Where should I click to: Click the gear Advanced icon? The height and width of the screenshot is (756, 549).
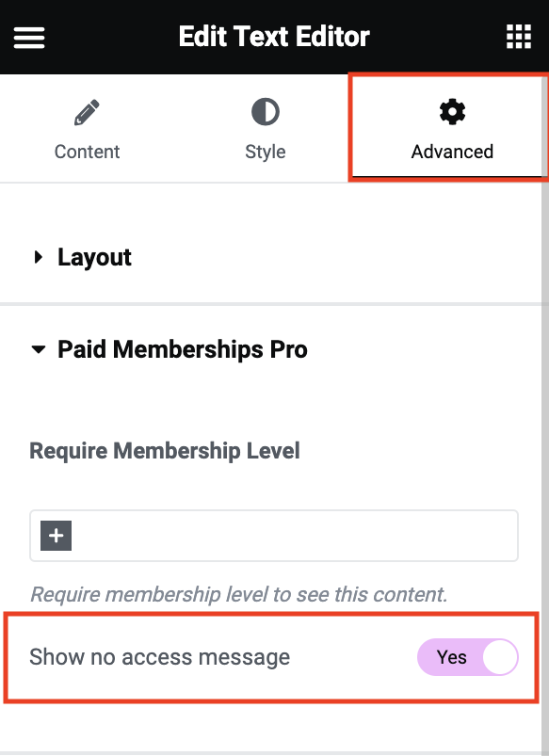tap(452, 112)
